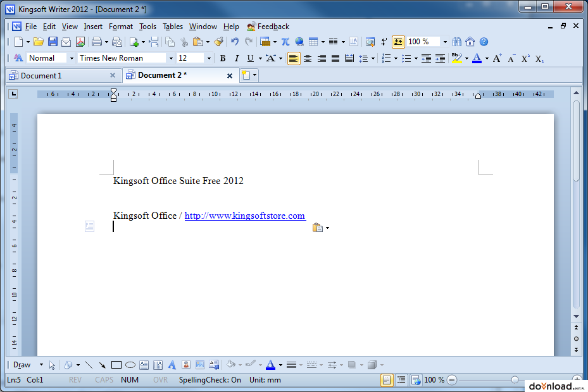Select the Arrow drawing tool
The height and width of the screenshot is (392, 588).
click(102, 365)
